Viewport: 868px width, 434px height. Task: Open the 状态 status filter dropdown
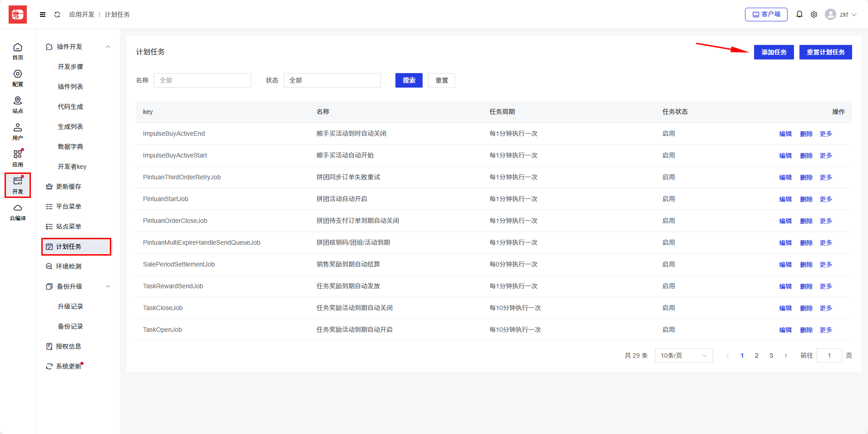coord(332,80)
